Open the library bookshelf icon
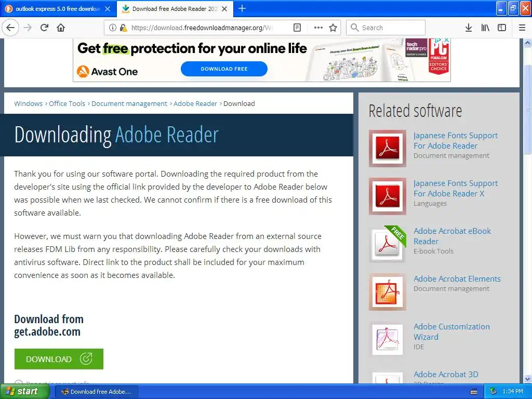This screenshot has width=532, height=399. click(485, 28)
